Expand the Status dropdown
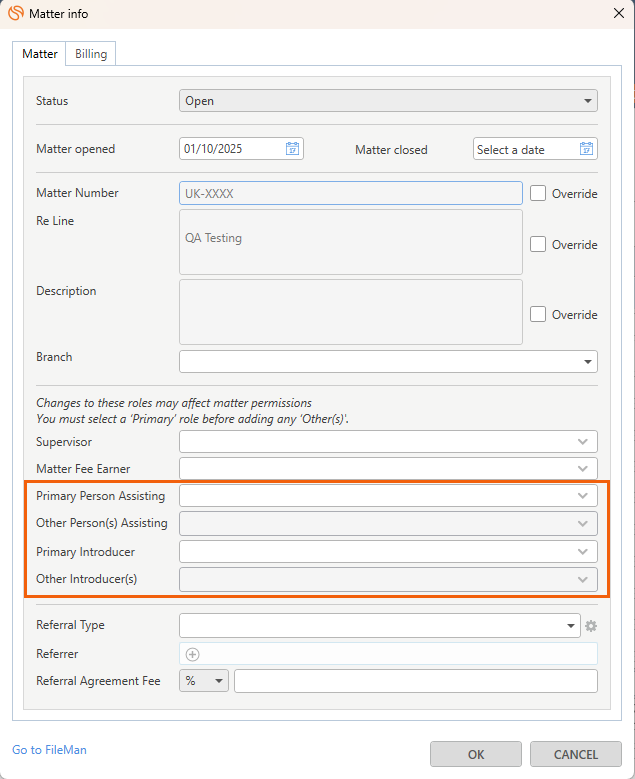 (587, 101)
